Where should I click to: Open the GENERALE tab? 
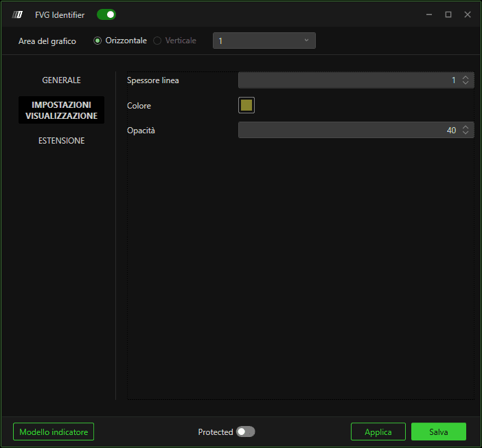pyautogui.click(x=62, y=80)
